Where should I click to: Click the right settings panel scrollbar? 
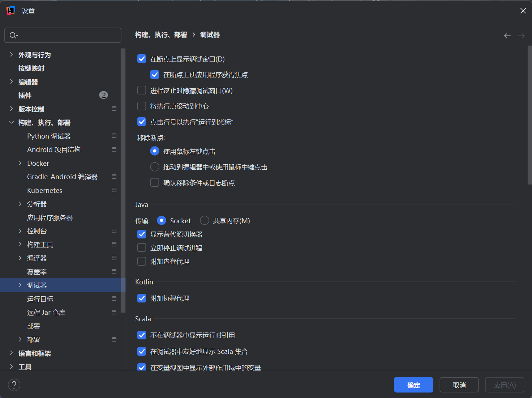(x=529, y=116)
